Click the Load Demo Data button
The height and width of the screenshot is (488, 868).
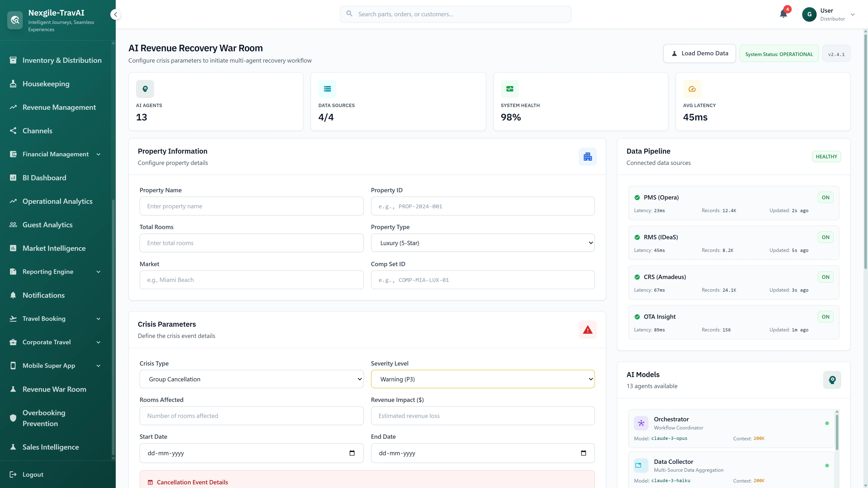coord(699,53)
